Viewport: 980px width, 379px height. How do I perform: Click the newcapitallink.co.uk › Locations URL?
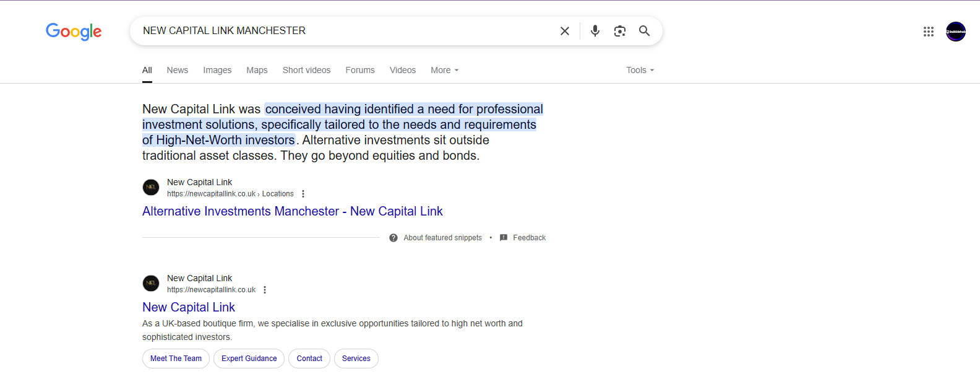(x=230, y=194)
